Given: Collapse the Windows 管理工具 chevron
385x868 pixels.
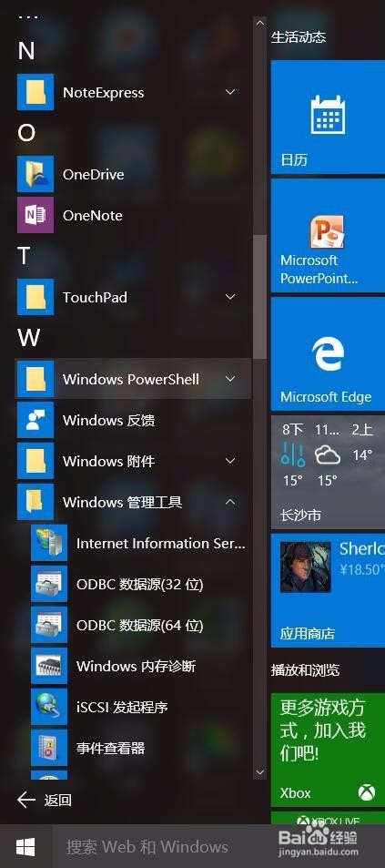Looking at the screenshot, I should (x=230, y=502).
